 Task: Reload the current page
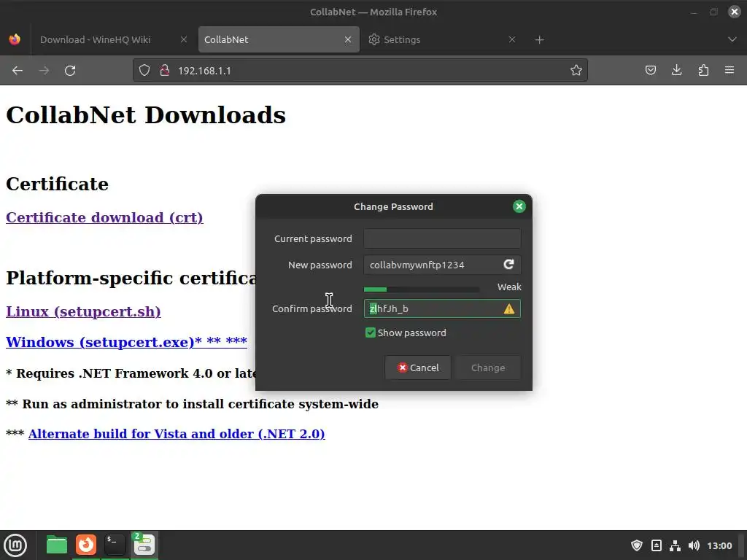(x=70, y=71)
